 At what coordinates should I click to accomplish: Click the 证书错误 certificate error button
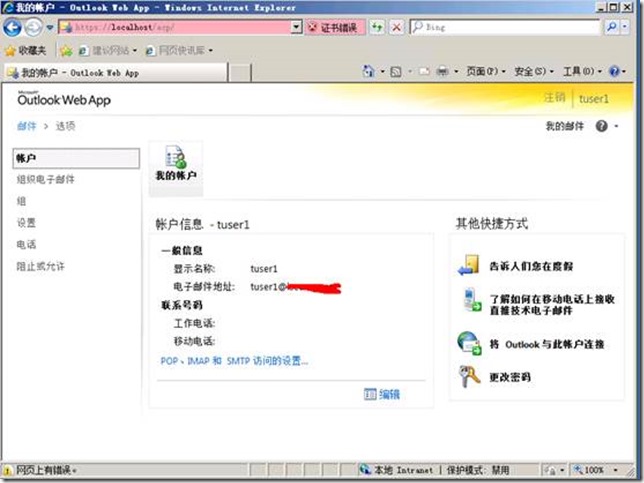(x=334, y=28)
